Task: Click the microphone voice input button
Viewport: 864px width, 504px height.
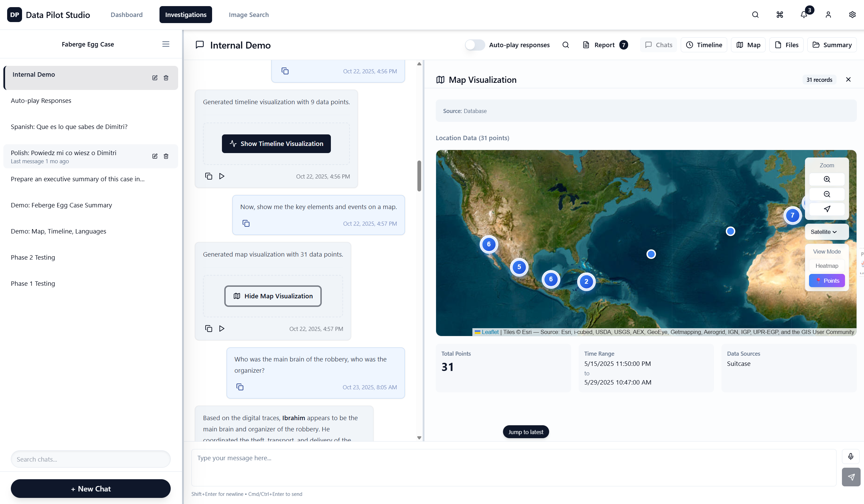Action: point(851,456)
